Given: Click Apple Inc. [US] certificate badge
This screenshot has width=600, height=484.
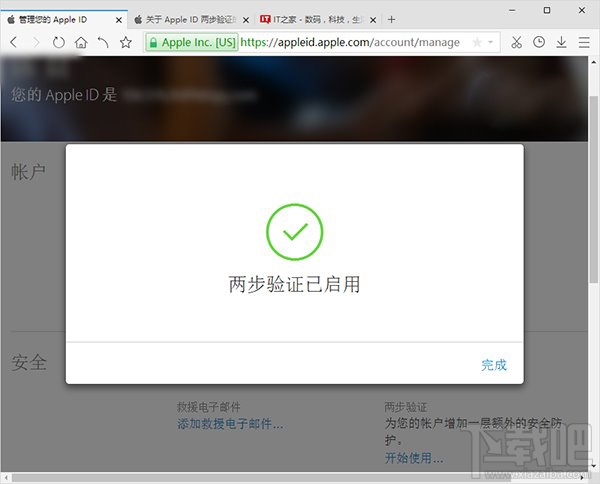Looking at the screenshot, I should [192, 42].
